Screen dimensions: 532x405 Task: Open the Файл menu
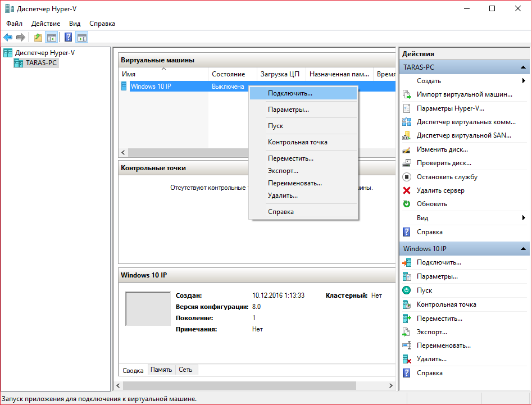(14, 24)
